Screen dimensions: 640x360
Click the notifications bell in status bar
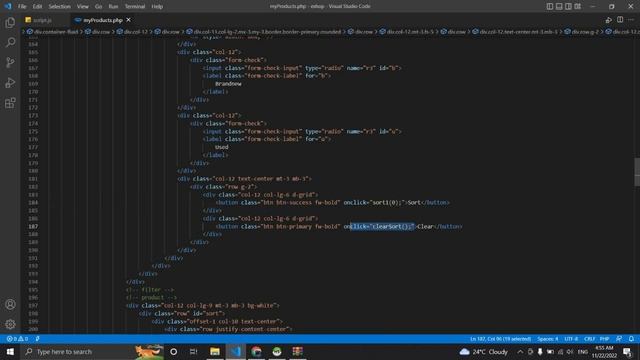(631, 339)
